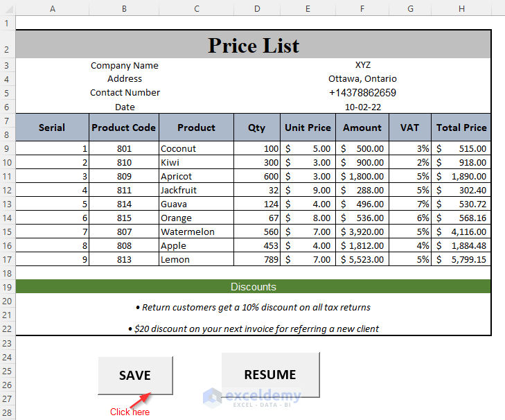The image size is (505, 420).
Task: Click the amount $5,523.00 cell
Action: pos(362,259)
